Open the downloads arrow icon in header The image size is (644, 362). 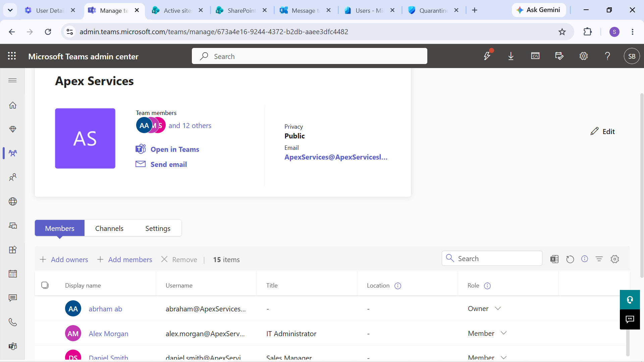pos(511,56)
